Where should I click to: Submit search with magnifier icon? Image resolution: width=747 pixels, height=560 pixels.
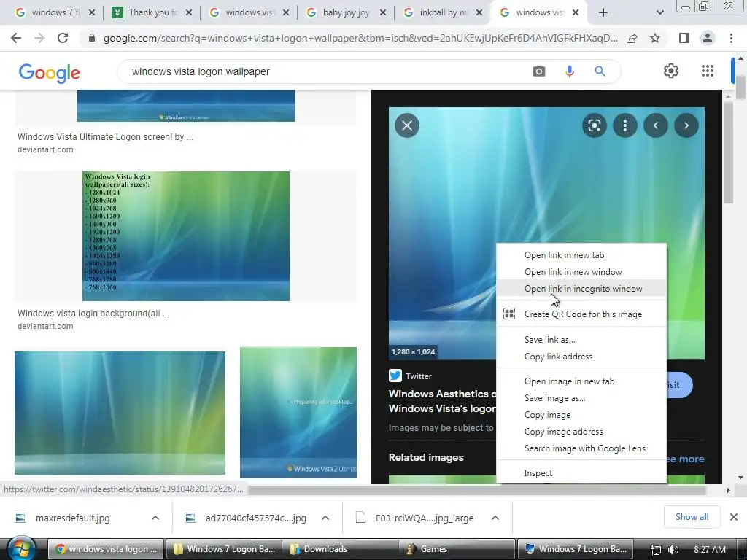point(600,71)
